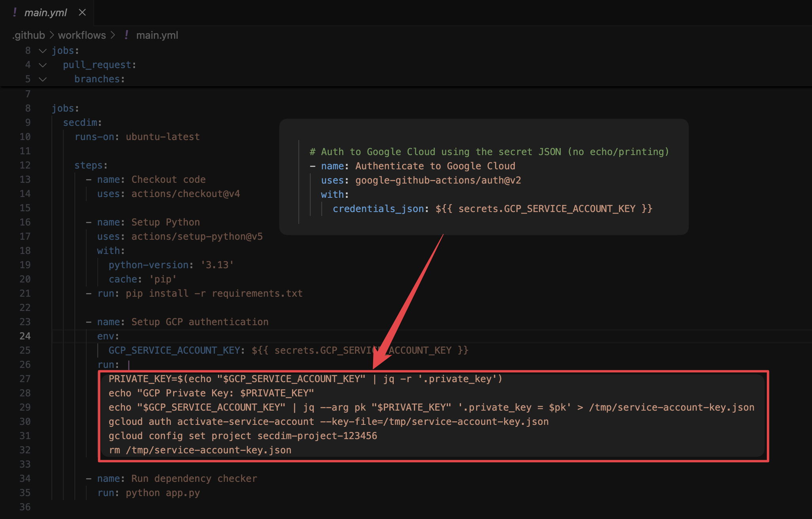
Task: Click YAML icon in breadcrumb path
Action: point(126,35)
